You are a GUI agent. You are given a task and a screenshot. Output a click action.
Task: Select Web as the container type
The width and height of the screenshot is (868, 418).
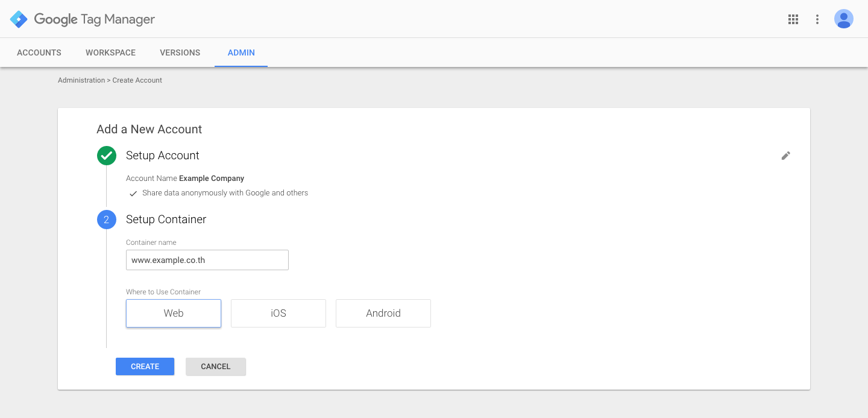point(174,314)
